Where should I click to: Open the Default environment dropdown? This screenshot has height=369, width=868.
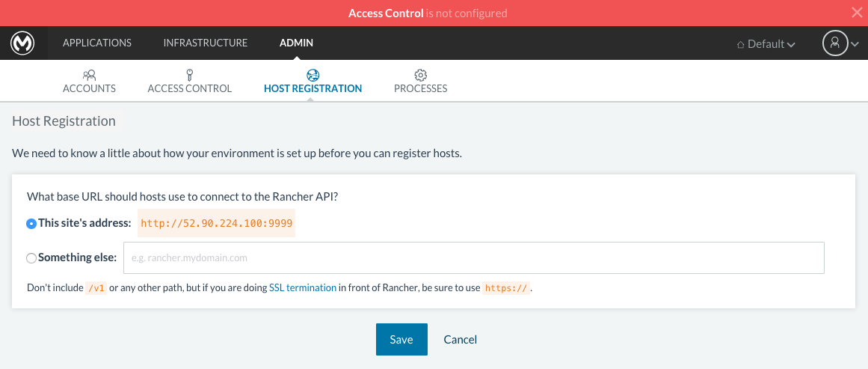[766, 43]
